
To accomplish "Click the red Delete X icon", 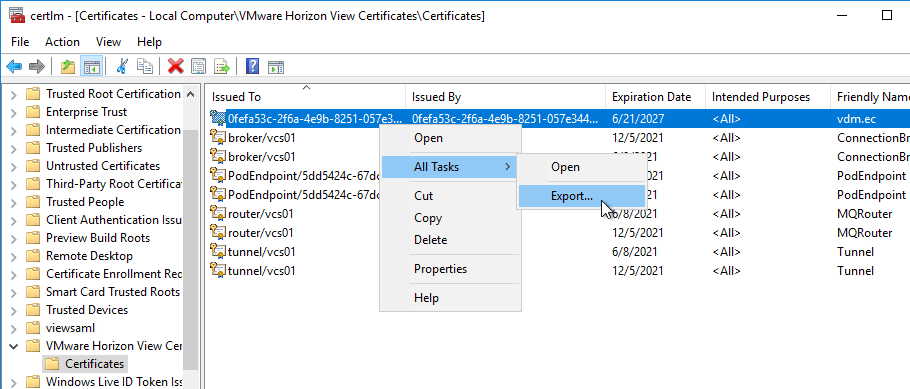I will coord(175,66).
